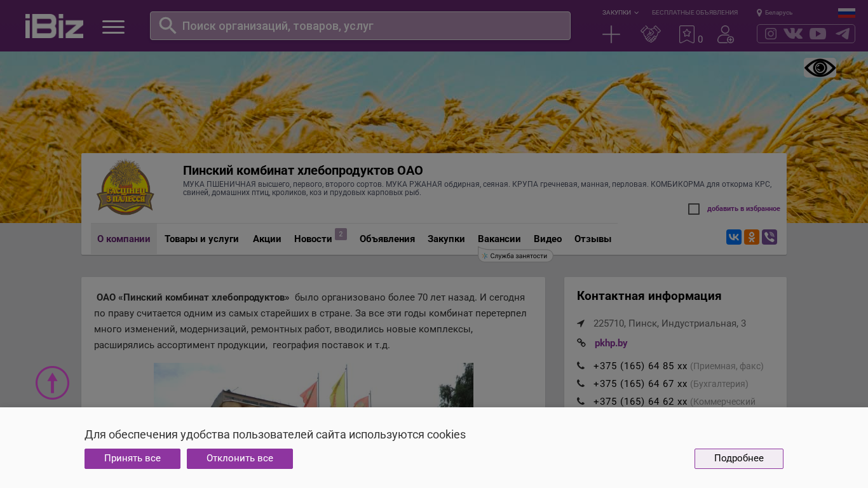Click the company logo thumbnail
868x488 pixels.
[x=125, y=187]
